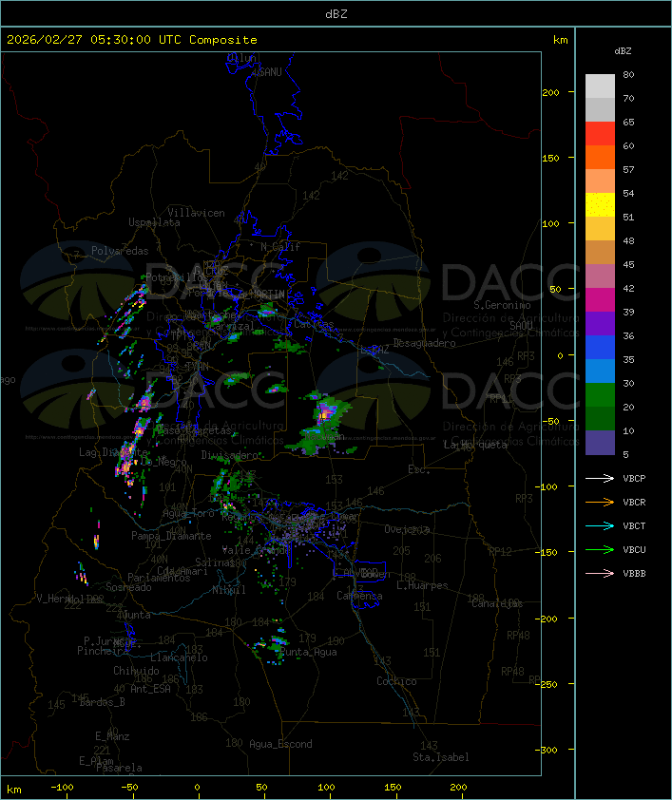
Task: Click the orange VBCR arrow icon
Action: (600, 502)
